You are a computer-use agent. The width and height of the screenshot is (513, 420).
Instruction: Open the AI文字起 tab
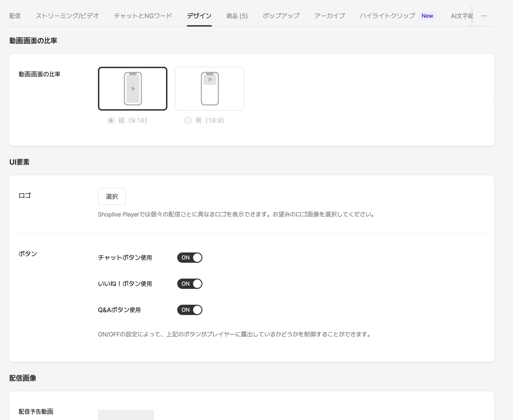tap(461, 16)
